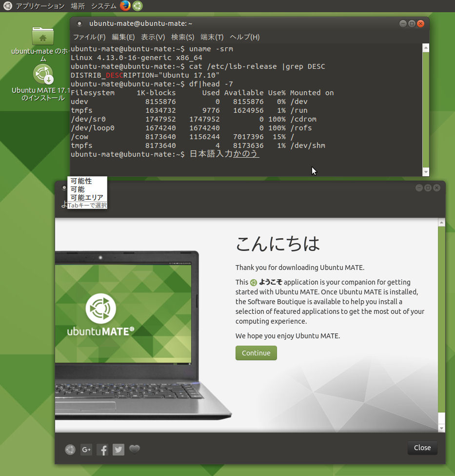Select candidate 可能エリア in the input popup
This screenshot has height=476, width=455.
(x=87, y=197)
